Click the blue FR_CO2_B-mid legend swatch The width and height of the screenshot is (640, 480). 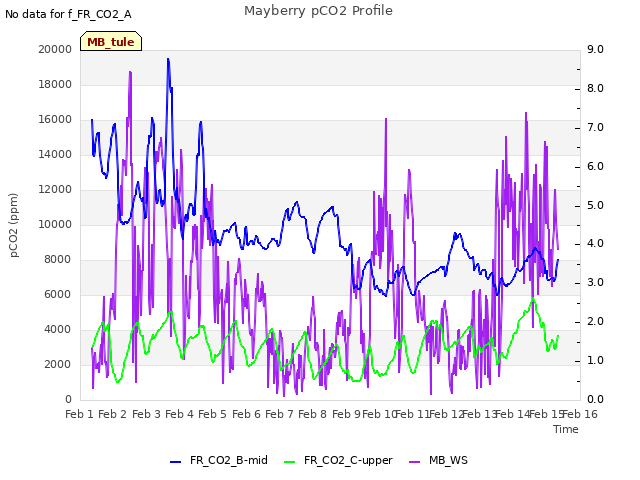(x=175, y=462)
